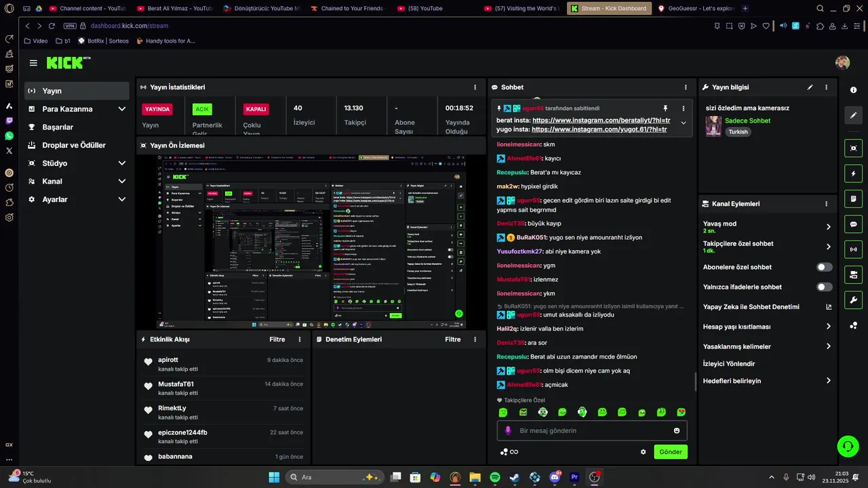The width and height of the screenshot is (868, 488).
Task: Switch to the GeoGuessr browser tab
Action: pyautogui.click(x=696, y=9)
